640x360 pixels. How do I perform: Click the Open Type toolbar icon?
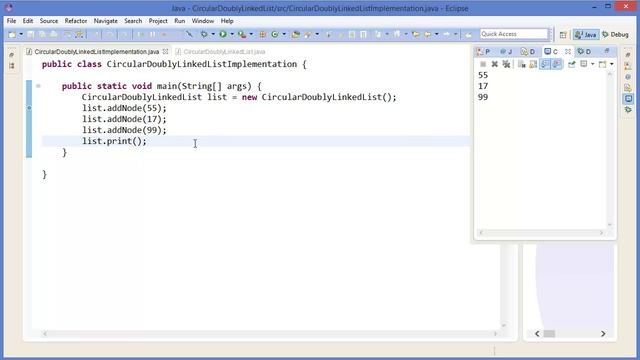coord(296,35)
